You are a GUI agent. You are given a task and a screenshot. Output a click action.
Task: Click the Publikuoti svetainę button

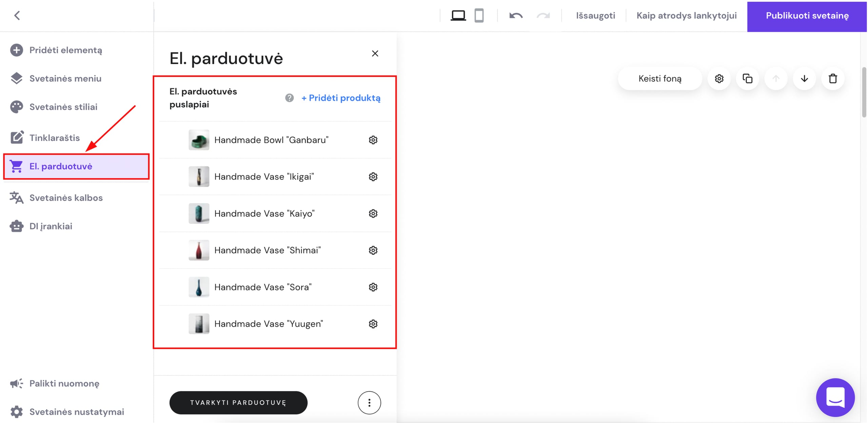point(807,16)
